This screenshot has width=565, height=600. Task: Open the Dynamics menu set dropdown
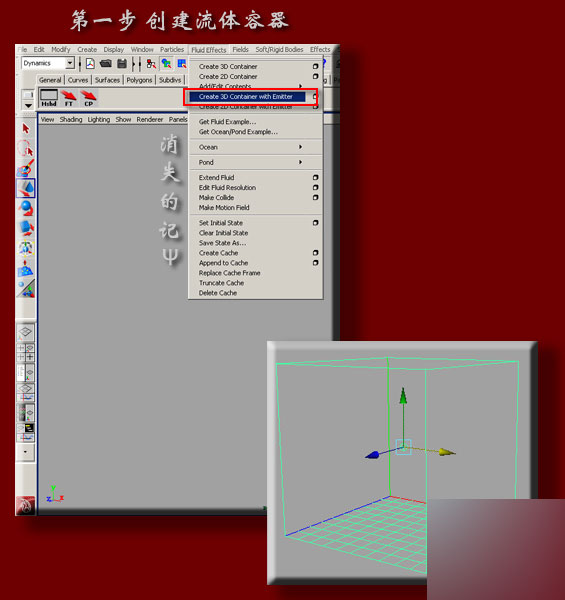click(x=70, y=63)
